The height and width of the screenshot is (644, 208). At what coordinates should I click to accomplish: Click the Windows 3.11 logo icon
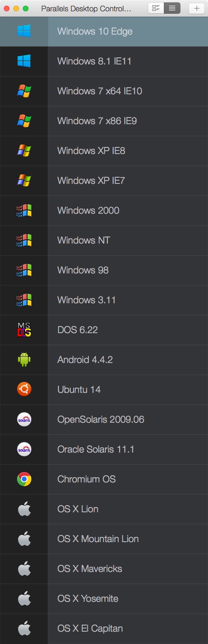click(x=24, y=300)
